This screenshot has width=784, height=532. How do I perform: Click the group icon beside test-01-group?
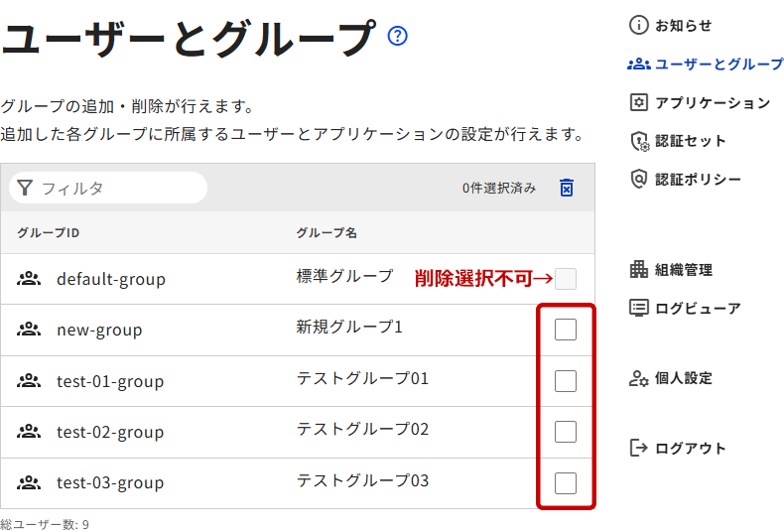coord(28,381)
